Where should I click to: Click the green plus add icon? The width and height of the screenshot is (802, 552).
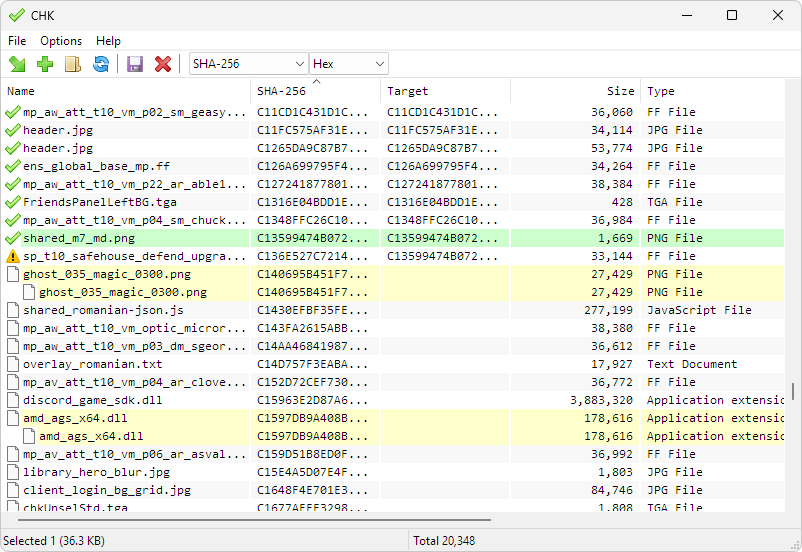point(45,64)
